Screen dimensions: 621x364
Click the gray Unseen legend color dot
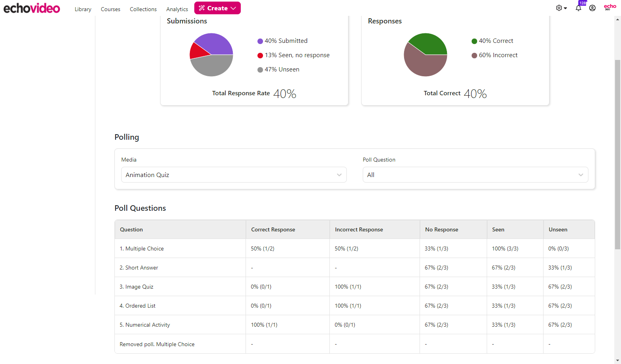(260, 69)
